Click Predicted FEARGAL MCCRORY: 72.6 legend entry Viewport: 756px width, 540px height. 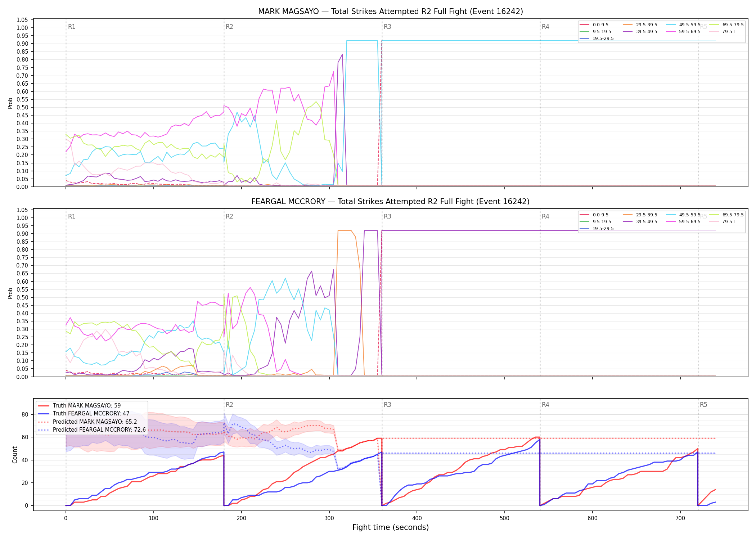pos(91,430)
